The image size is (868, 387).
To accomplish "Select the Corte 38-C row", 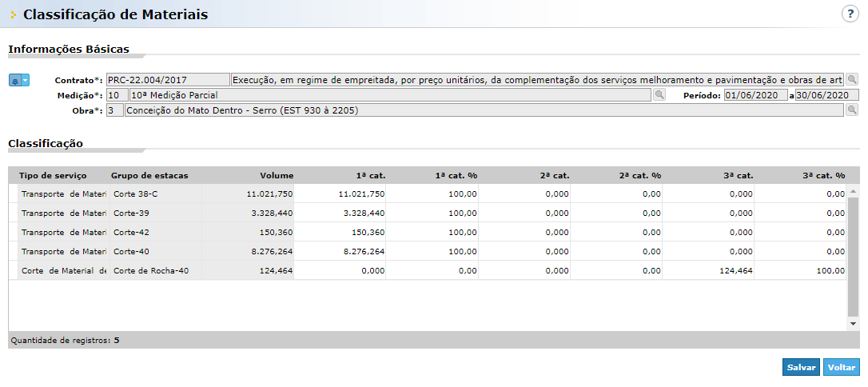I will pyautogui.click(x=428, y=193).
